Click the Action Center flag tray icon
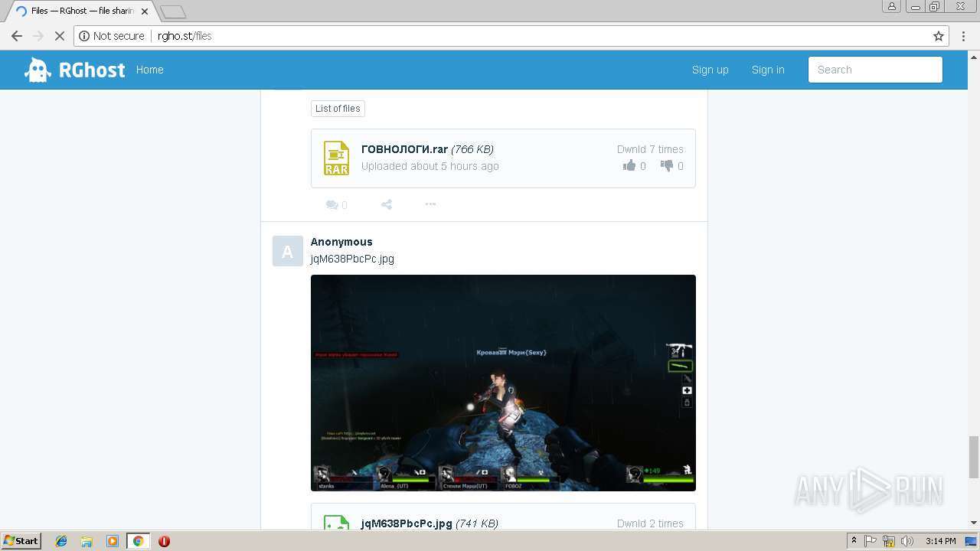980x551 pixels. click(x=871, y=541)
